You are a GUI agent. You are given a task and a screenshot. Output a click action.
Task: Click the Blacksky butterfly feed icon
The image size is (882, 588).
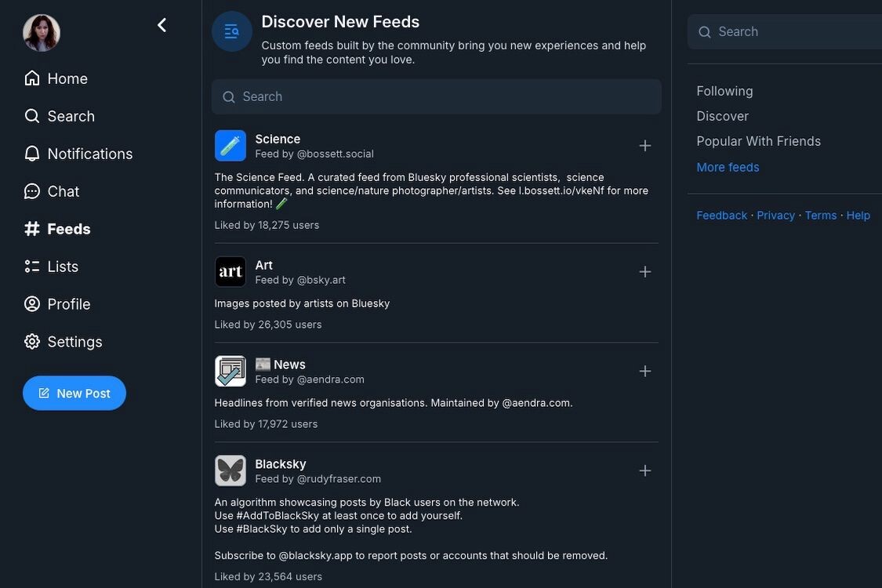pos(230,471)
